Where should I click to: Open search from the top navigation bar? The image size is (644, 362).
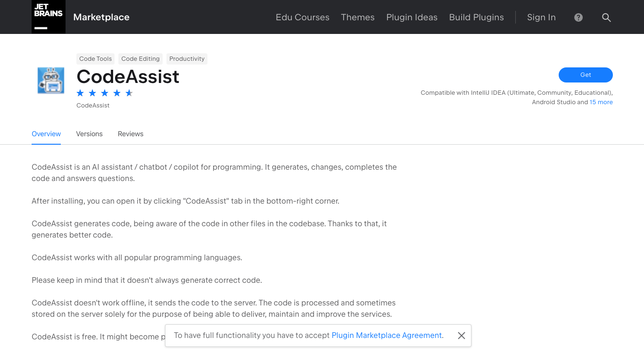pyautogui.click(x=606, y=17)
